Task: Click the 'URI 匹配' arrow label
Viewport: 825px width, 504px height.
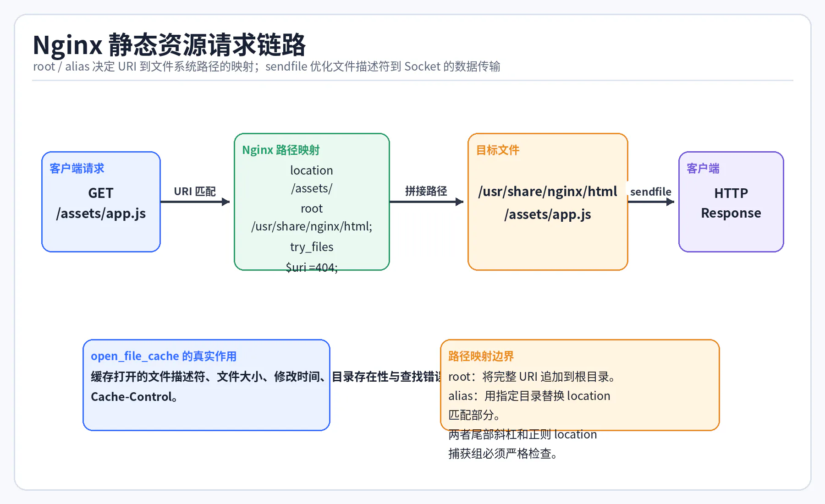Action: (195, 192)
